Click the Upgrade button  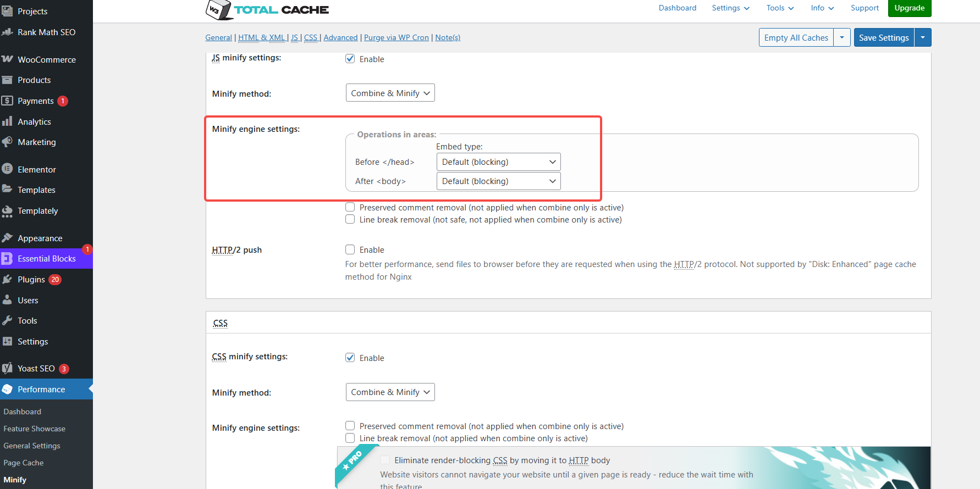point(910,8)
